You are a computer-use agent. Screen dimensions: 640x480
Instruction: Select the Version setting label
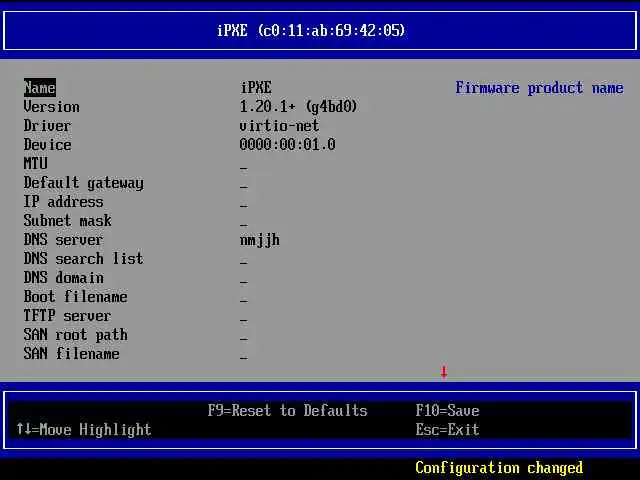click(x=51, y=107)
